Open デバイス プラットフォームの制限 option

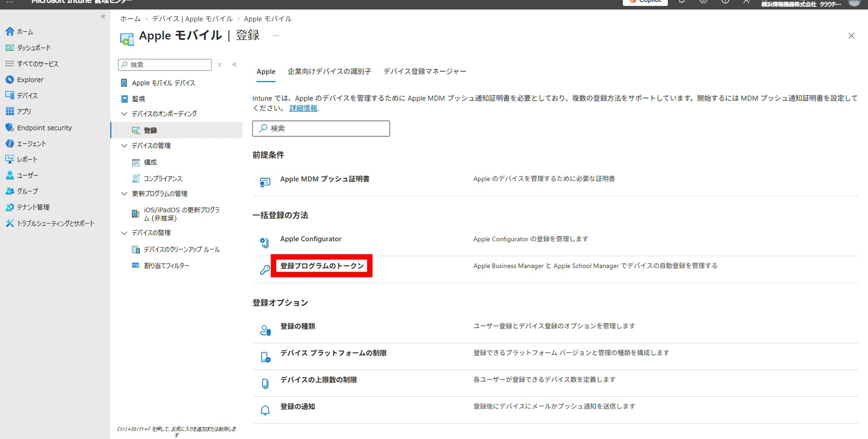tap(333, 353)
